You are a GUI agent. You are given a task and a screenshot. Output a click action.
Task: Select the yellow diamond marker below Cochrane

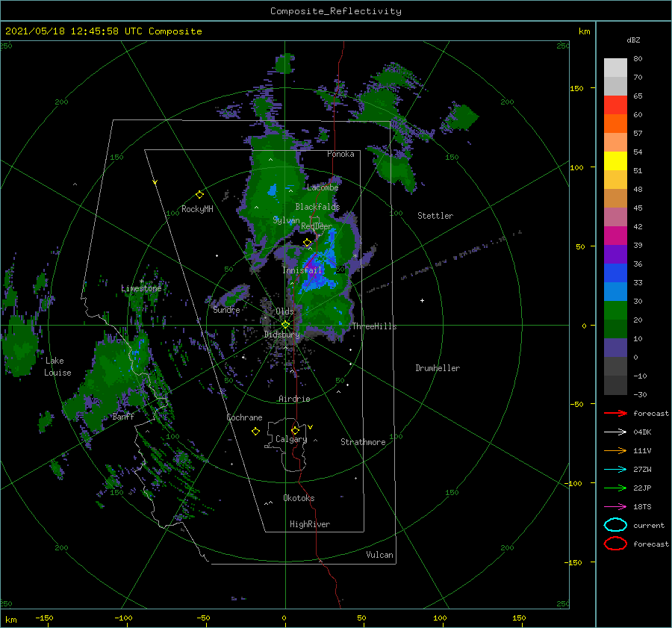pyautogui.click(x=255, y=432)
